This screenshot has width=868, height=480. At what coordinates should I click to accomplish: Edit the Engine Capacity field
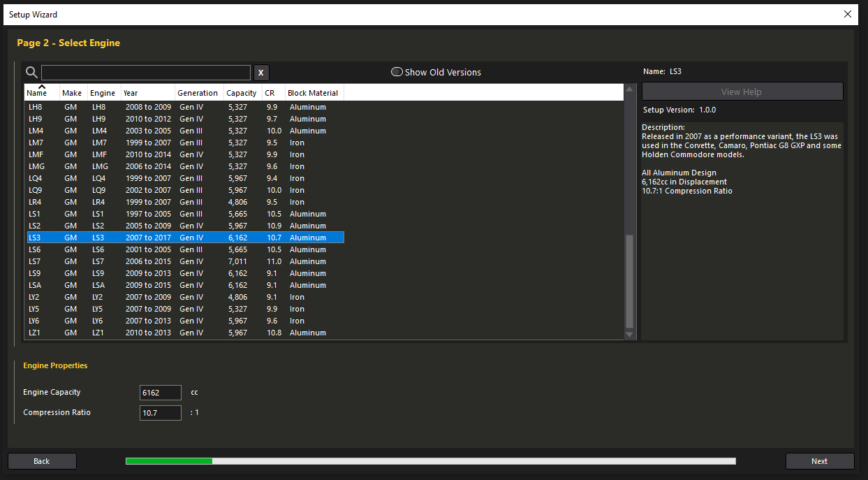coord(161,393)
